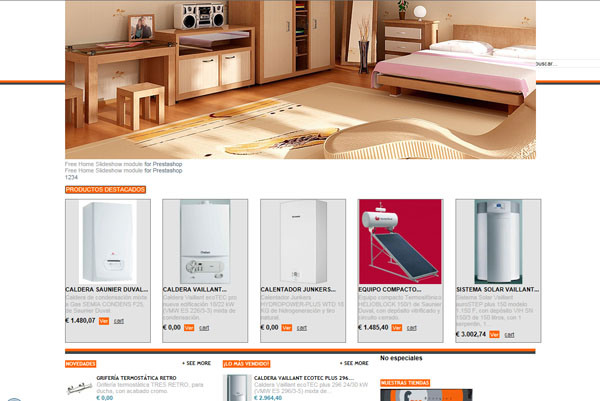Click the Ver button for Sistema Solar Vaillant
The image size is (600, 401).
[x=494, y=334]
